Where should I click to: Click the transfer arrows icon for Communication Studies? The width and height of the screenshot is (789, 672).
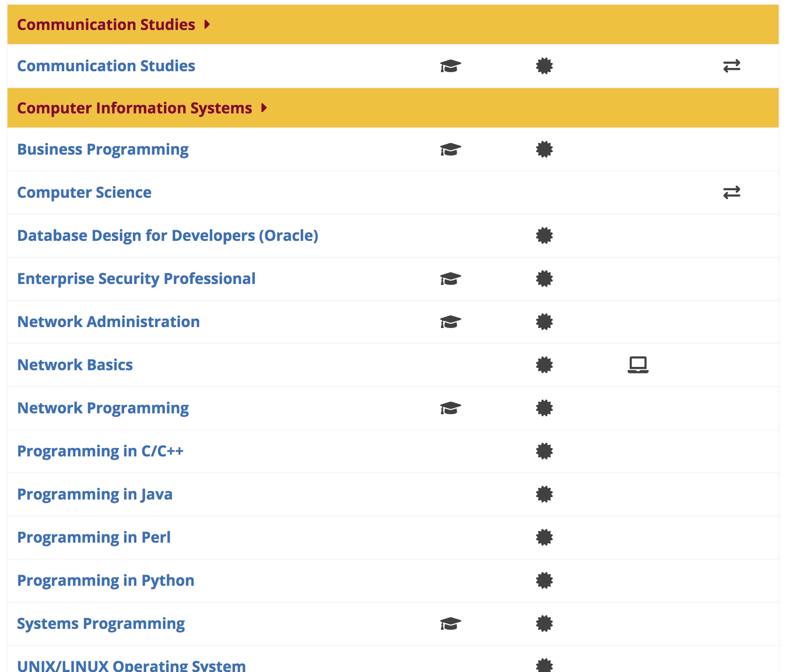click(731, 66)
